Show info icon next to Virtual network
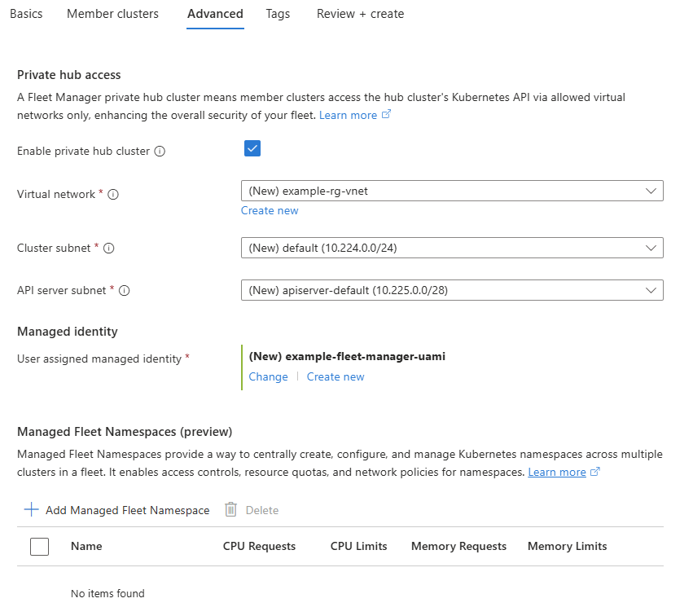 tap(113, 195)
